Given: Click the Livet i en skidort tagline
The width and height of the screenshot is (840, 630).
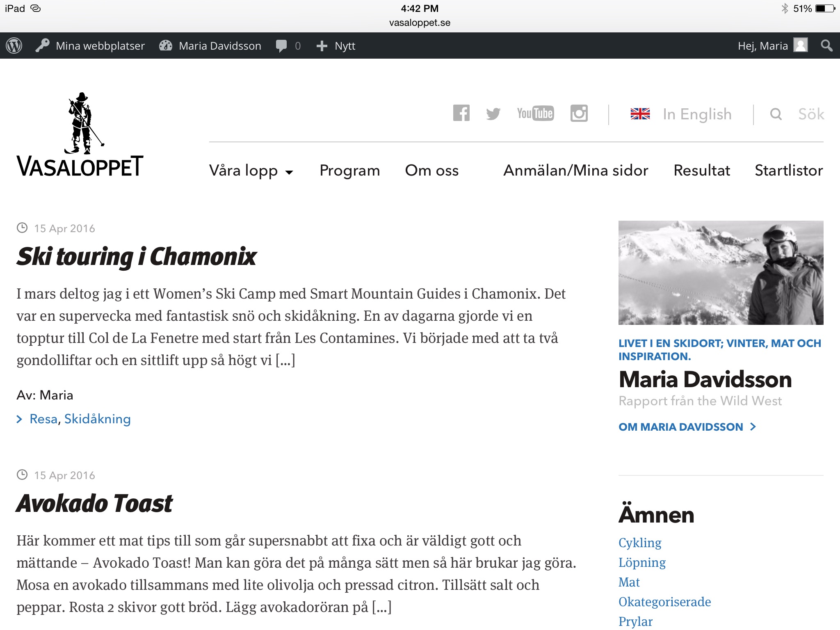Looking at the screenshot, I should click(720, 350).
